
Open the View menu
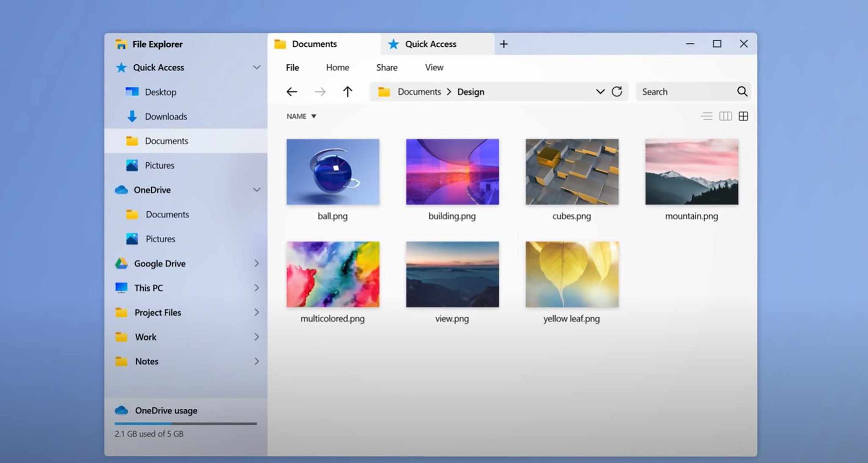[x=434, y=67]
